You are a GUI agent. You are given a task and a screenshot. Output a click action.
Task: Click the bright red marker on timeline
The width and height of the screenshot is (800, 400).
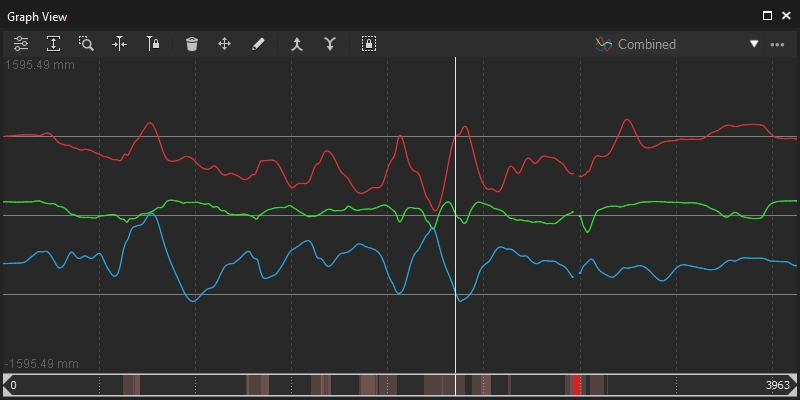click(x=576, y=385)
